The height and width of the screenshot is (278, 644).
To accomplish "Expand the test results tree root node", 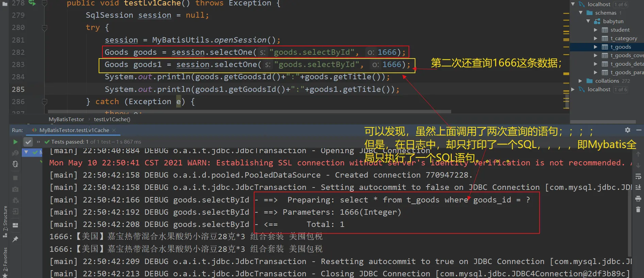I will [x=26, y=152].
